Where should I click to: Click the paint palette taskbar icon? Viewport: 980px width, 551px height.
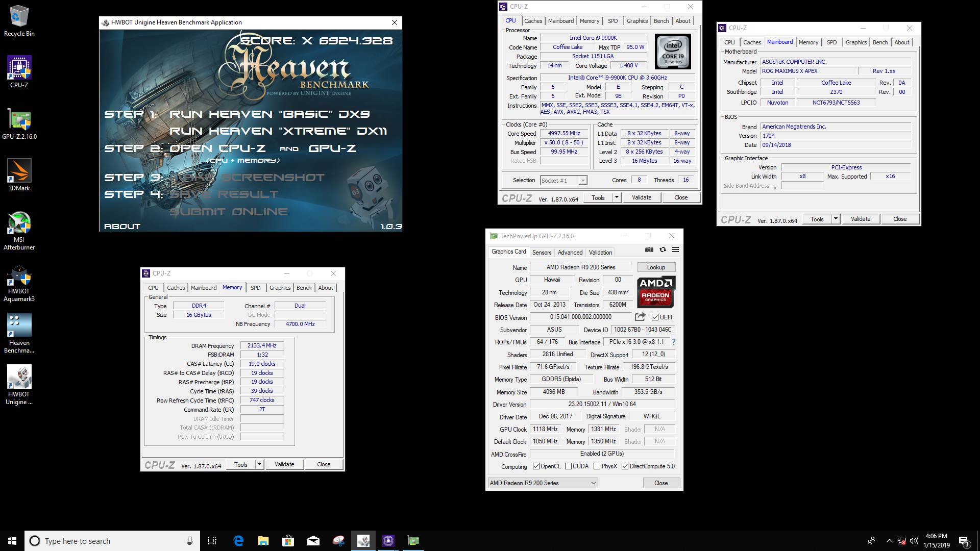coord(338,541)
